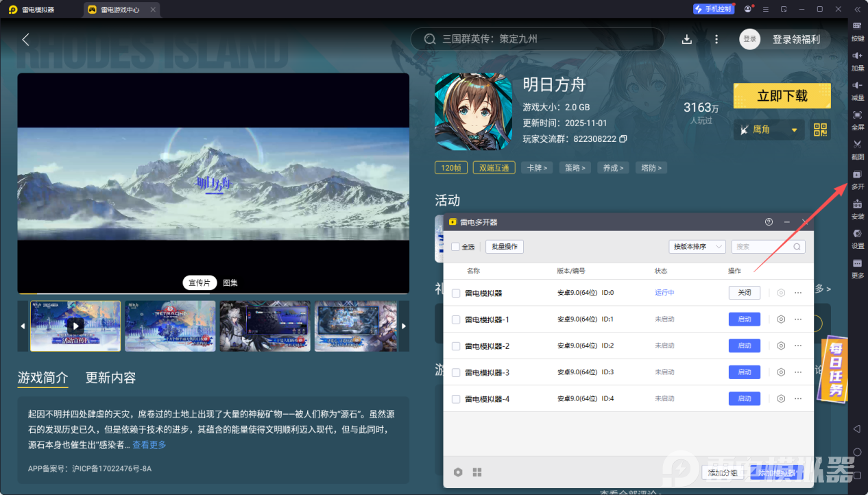Select the 图集 gallery tab
This screenshot has width=868, height=495.
pos(229,282)
